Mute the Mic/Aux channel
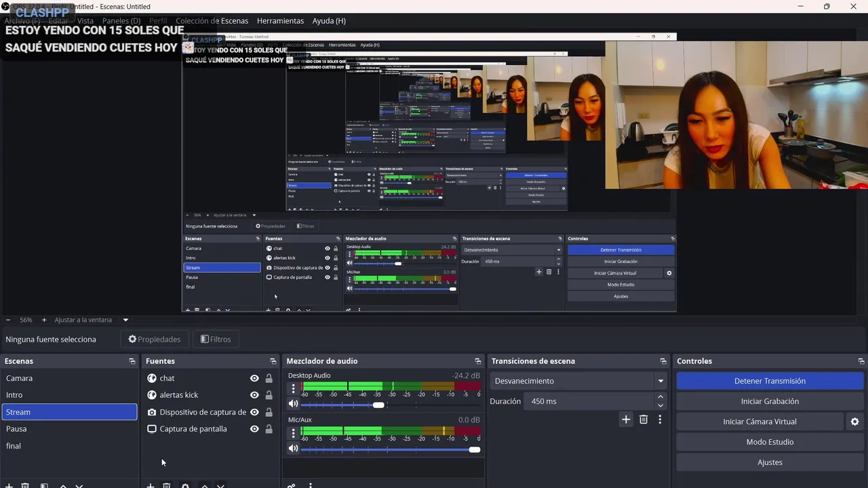The image size is (868, 488). 293,449
